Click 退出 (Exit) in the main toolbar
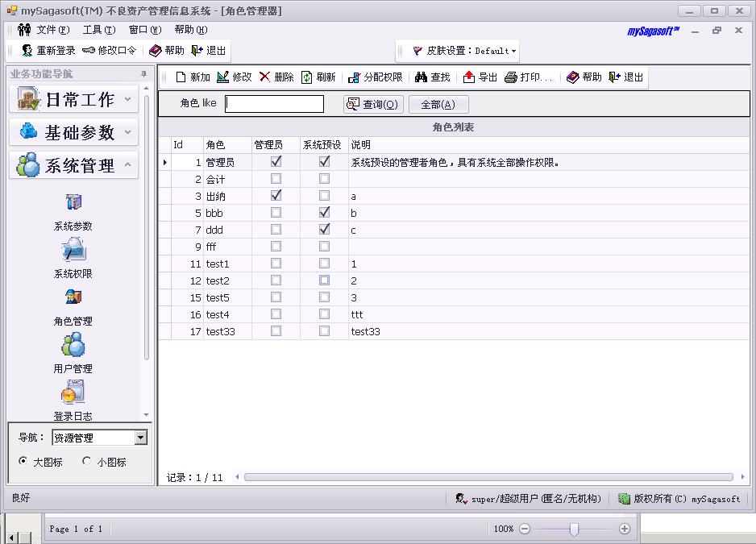This screenshot has width=756, height=544. point(209,51)
